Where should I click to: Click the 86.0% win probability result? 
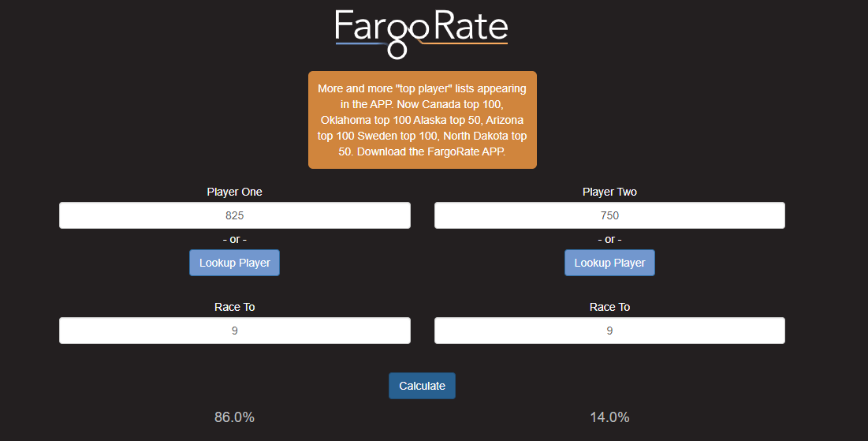point(234,417)
